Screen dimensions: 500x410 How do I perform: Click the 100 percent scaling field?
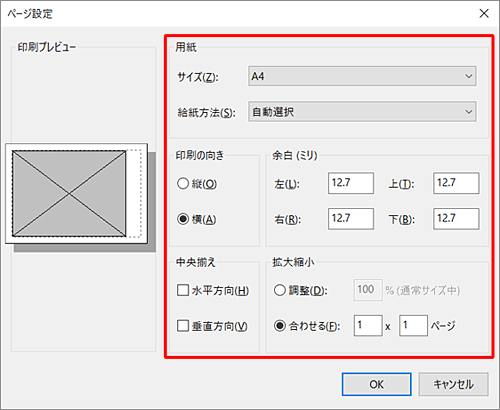point(368,290)
